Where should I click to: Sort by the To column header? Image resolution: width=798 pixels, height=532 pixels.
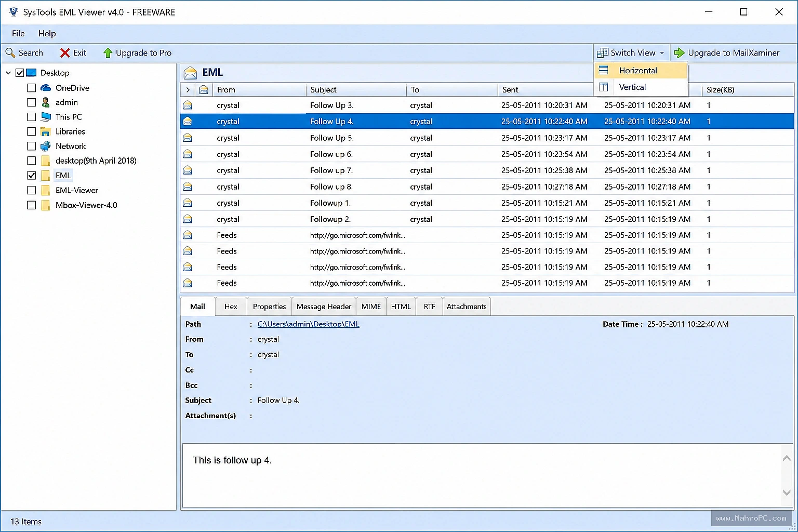(x=452, y=90)
